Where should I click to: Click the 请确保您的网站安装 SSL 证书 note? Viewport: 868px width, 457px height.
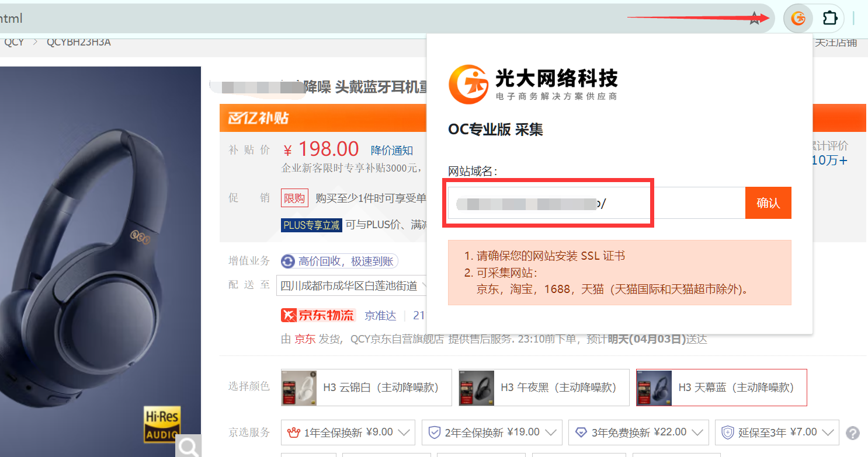[551, 256]
